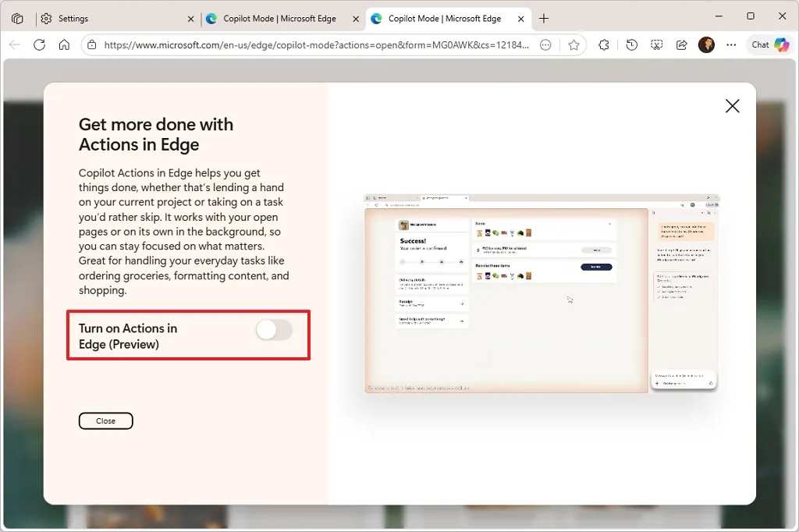Open a new tab

(544, 18)
